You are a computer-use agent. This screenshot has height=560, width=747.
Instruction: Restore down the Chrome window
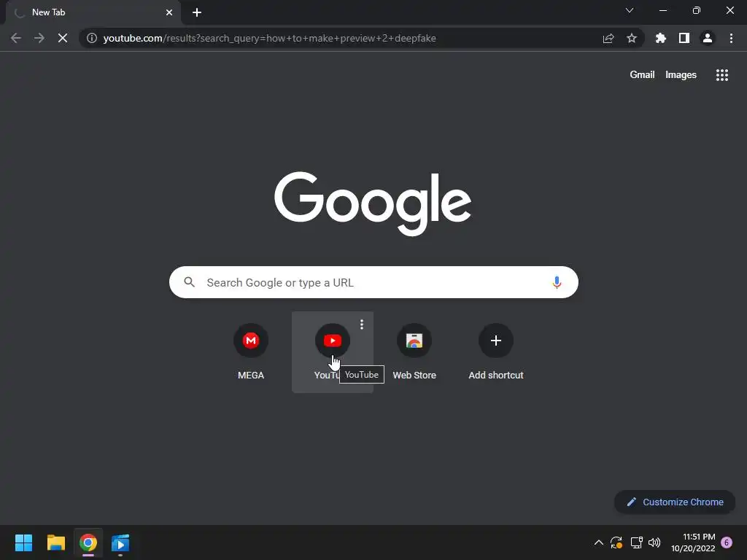point(697,10)
